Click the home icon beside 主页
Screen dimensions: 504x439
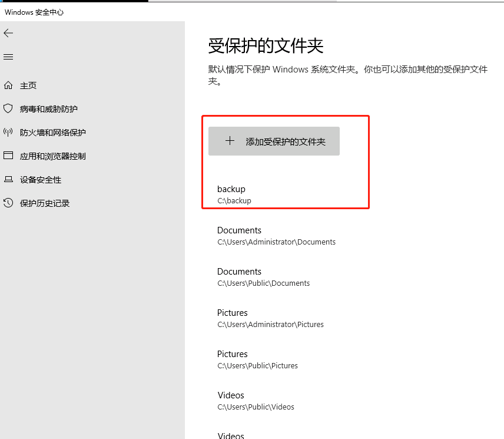(8, 85)
